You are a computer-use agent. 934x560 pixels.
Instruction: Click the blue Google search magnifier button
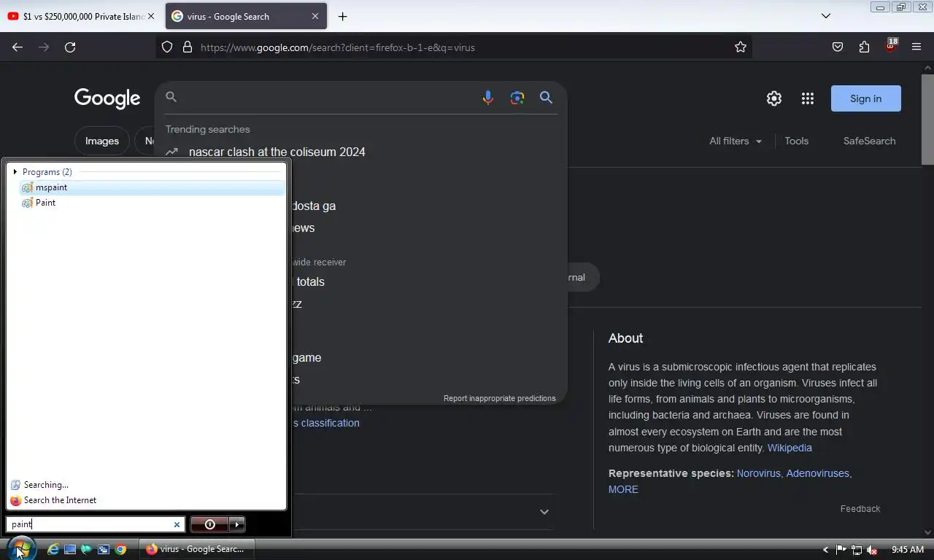click(546, 98)
